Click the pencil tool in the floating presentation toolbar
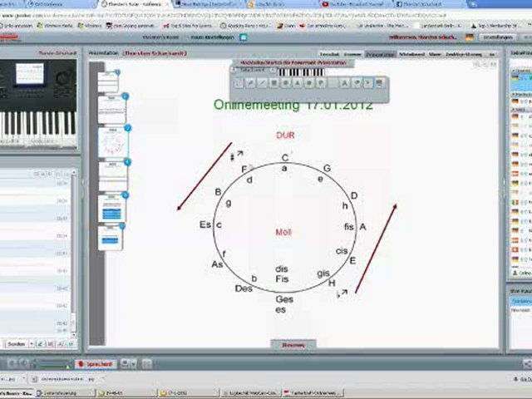Screen dimensions: 532x399 click(251, 83)
